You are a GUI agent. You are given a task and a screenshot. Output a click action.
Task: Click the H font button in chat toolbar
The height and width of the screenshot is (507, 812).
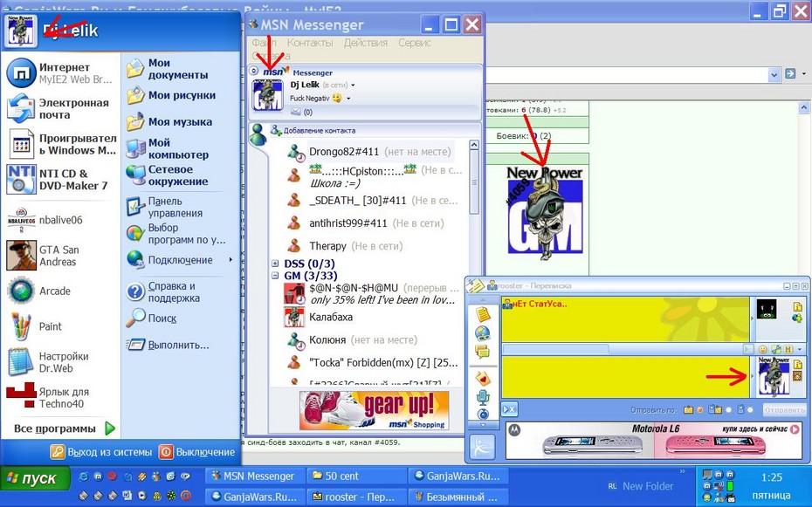[788, 350]
